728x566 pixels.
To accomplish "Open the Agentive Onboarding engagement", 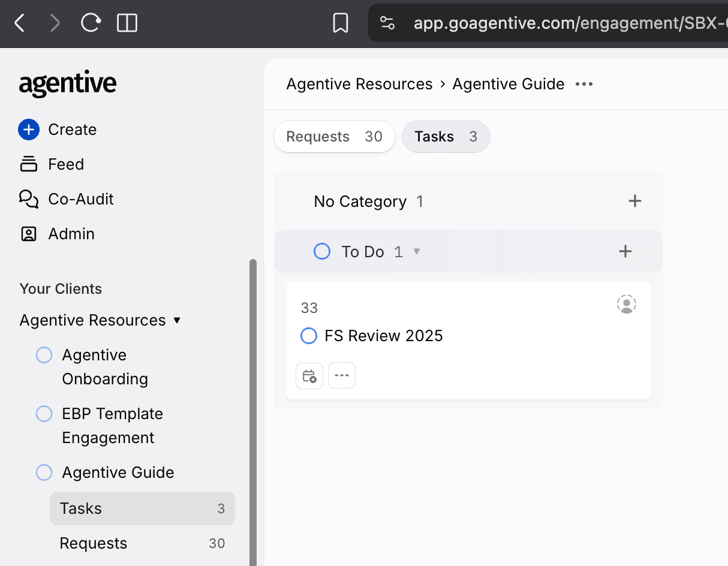I will pyautogui.click(x=105, y=367).
